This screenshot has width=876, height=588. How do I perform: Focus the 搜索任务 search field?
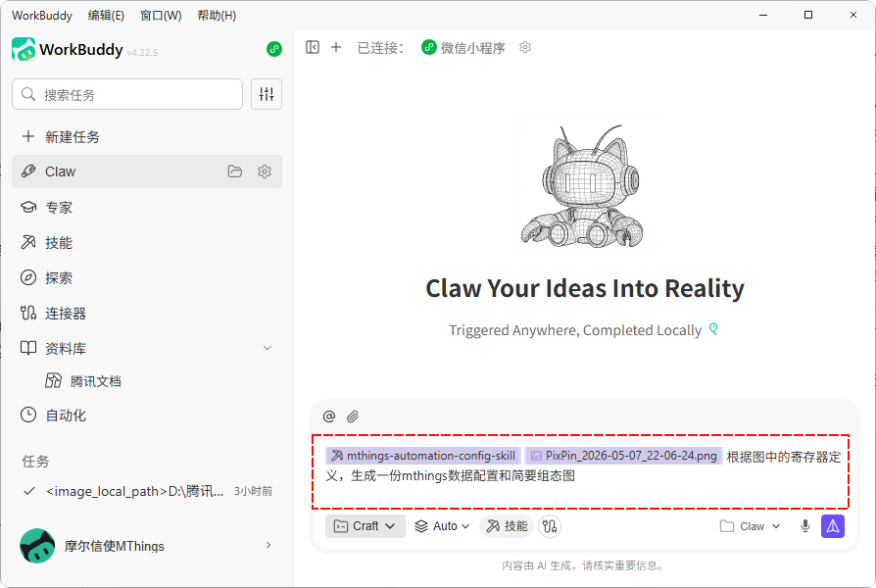[127, 94]
